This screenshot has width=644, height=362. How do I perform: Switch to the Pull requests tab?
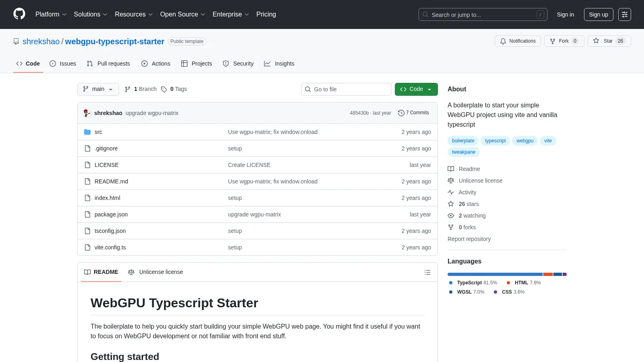pos(108,64)
